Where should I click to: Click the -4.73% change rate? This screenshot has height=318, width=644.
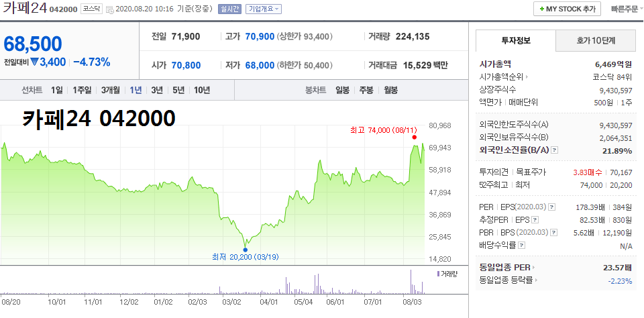pyautogui.click(x=92, y=62)
